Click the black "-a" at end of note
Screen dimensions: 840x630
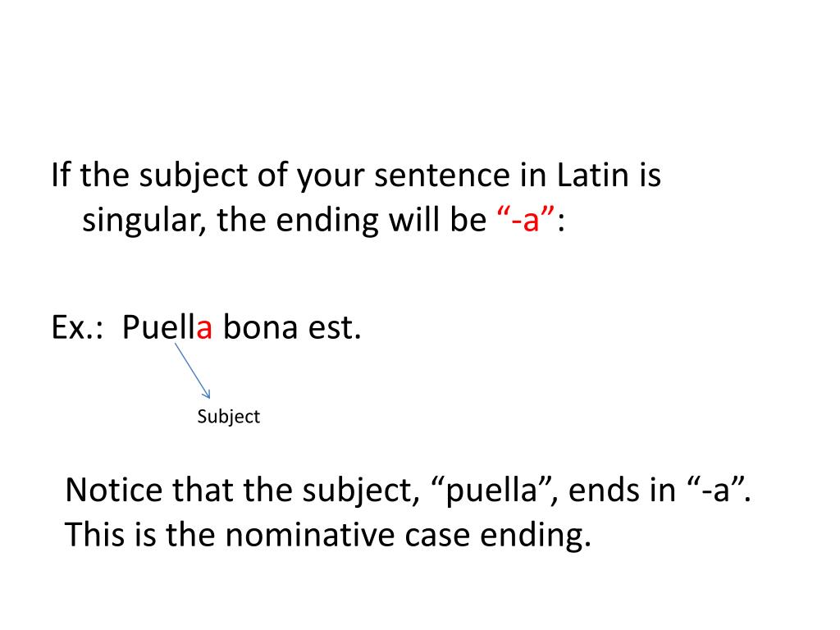coord(716,489)
